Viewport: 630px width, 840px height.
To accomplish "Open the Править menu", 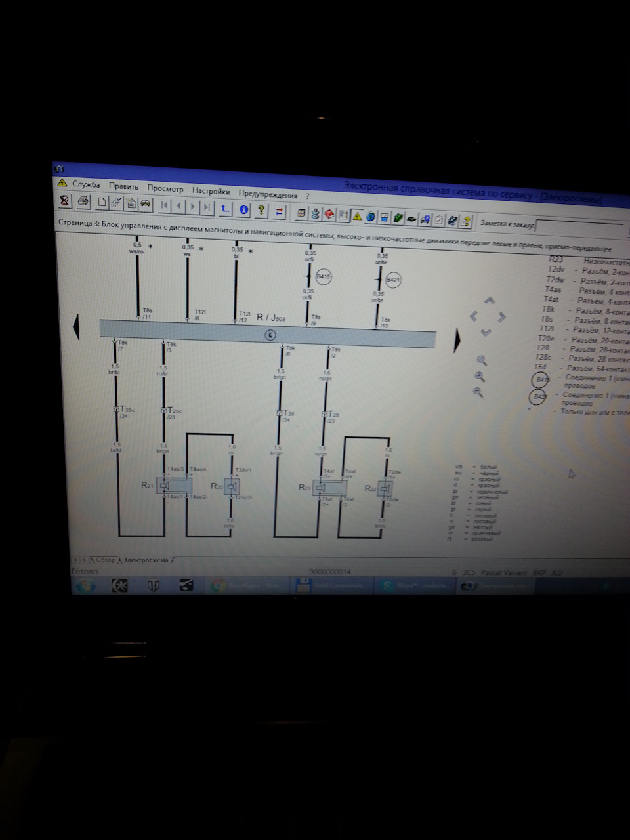I will (x=123, y=187).
